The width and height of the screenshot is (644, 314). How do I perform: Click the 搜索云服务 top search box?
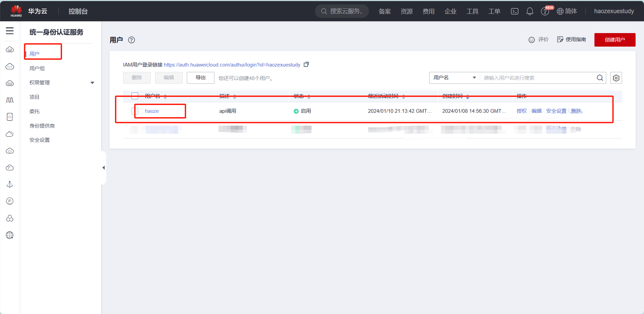pos(342,11)
